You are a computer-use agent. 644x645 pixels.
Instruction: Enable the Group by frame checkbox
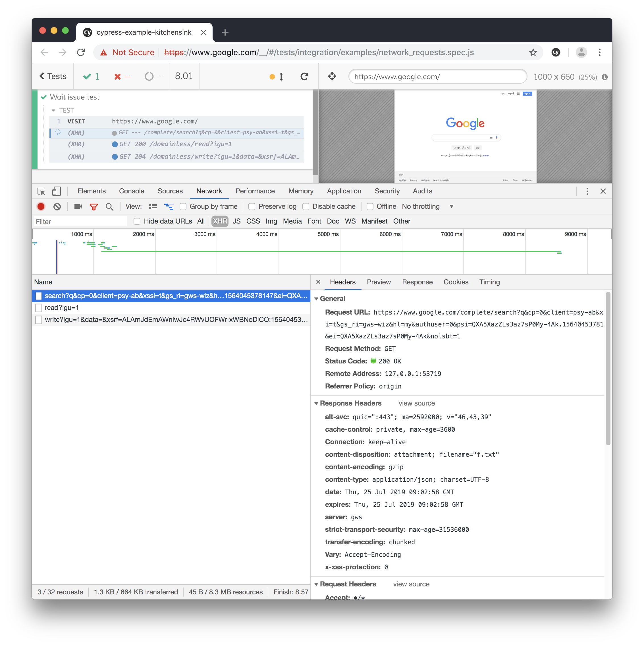183,207
